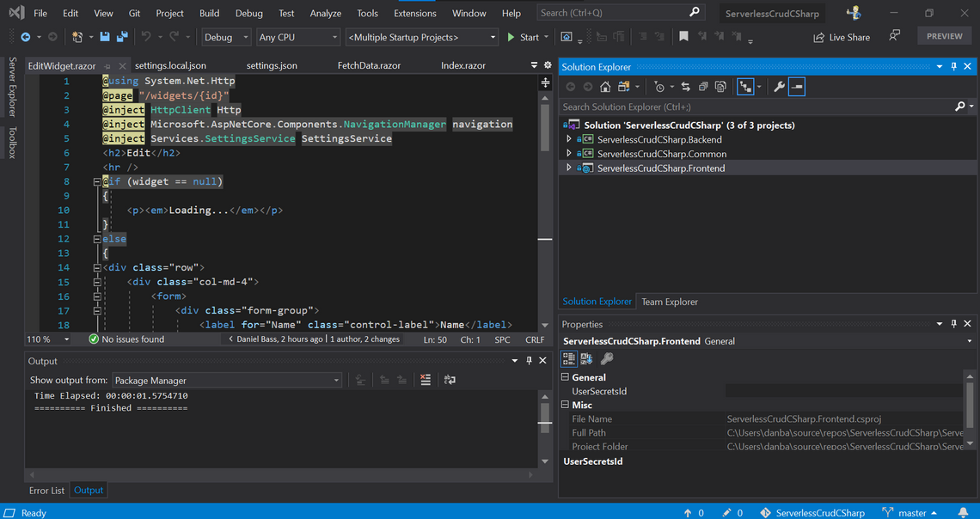Click the Send Feedback icon

[x=895, y=36]
